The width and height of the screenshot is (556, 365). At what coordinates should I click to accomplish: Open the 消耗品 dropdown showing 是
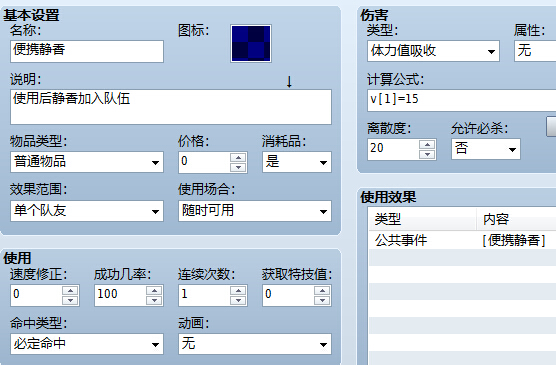click(297, 162)
